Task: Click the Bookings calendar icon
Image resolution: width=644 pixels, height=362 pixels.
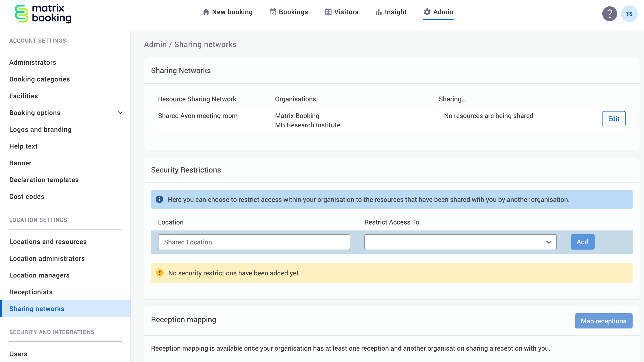Action: pos(273,12)
